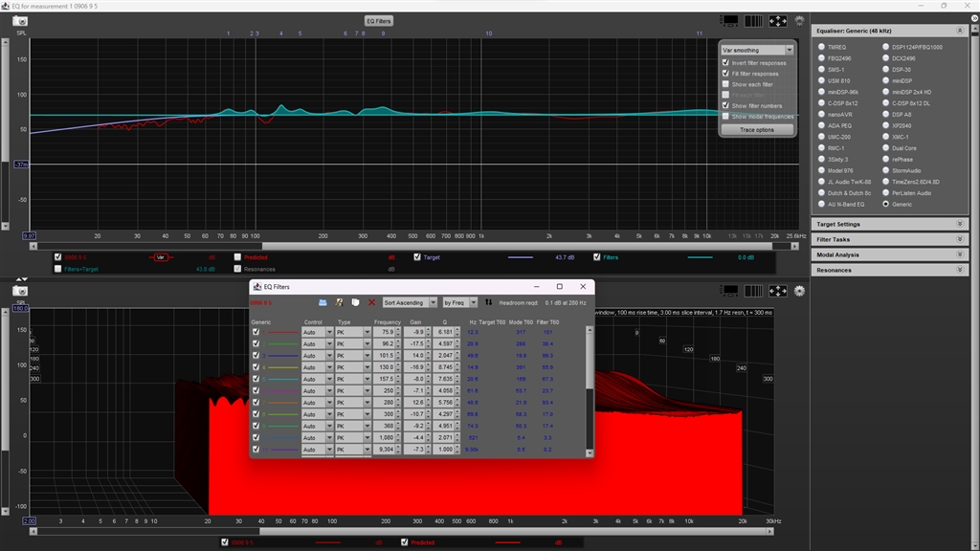
Task: Enable the Predicted trace checkbox in upper legend
Action: [237, 256]
